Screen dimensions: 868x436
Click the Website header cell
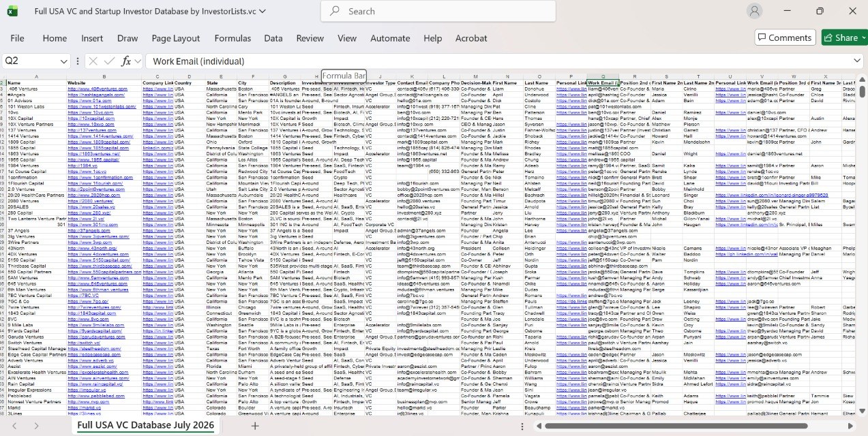(x=104, y=82)
